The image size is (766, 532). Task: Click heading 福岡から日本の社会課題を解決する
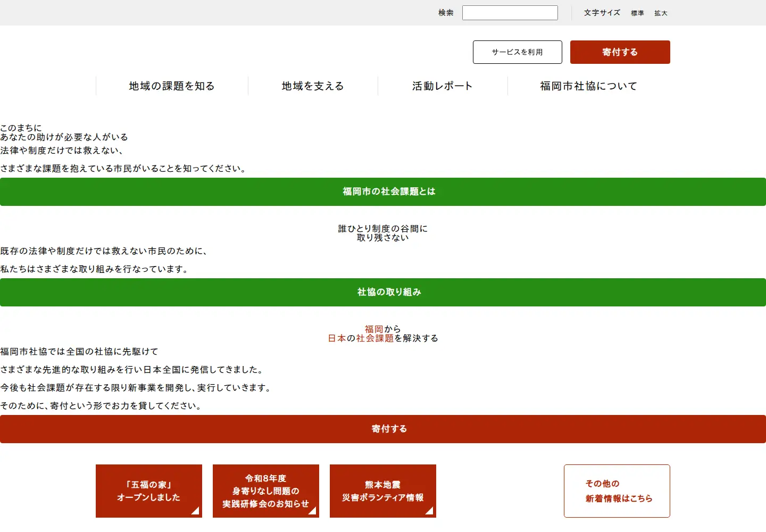383,334
